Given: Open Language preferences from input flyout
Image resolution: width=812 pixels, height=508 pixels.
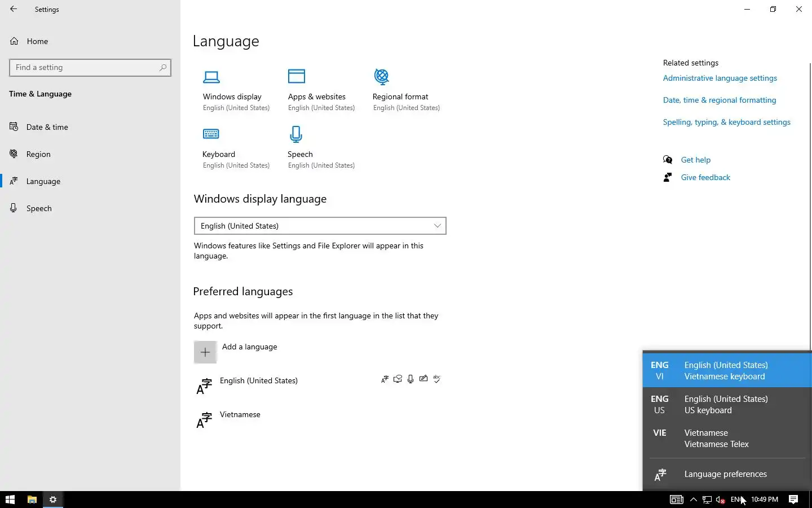Looking at the screenshot, I should 727,474.
